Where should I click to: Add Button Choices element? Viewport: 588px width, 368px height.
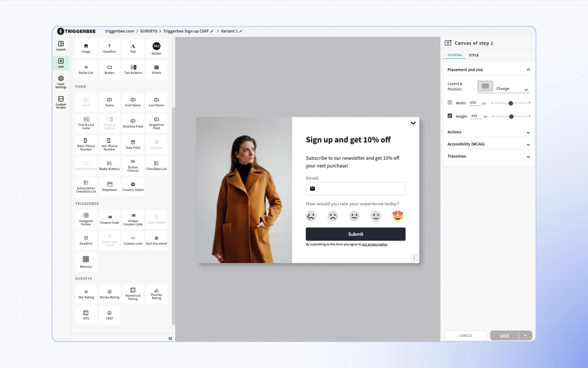pos(133,166)
